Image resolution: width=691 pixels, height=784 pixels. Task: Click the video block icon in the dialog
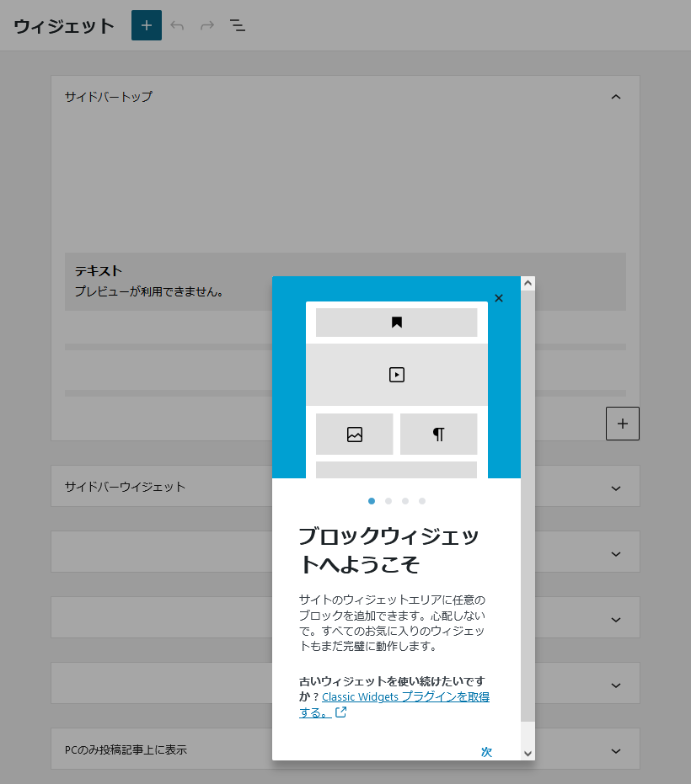tap(396, 375)
